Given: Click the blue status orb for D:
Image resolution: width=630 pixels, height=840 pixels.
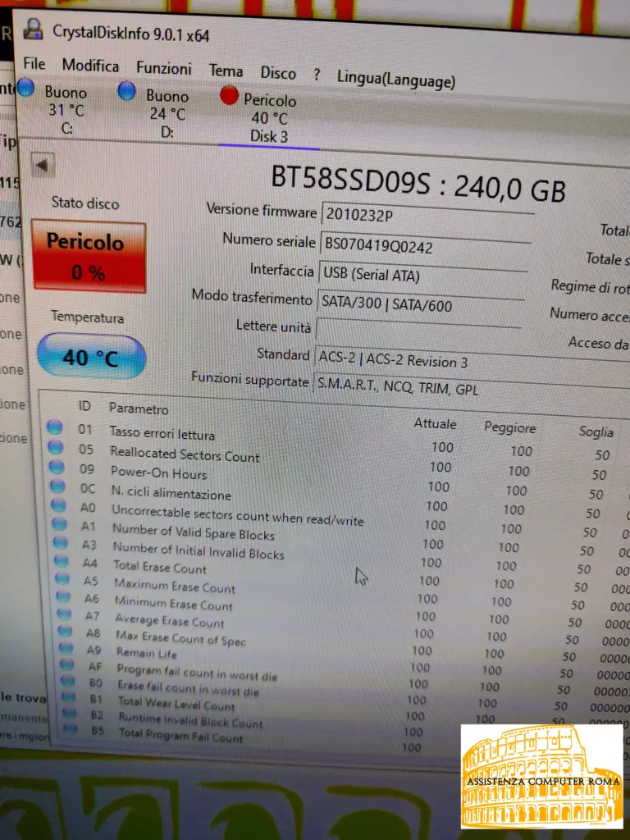Looking at the screenshot, I should click(126, 91).
